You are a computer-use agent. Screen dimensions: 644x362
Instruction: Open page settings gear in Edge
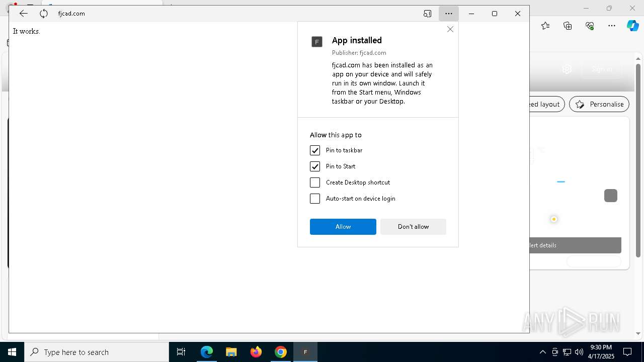coord(567,69)
